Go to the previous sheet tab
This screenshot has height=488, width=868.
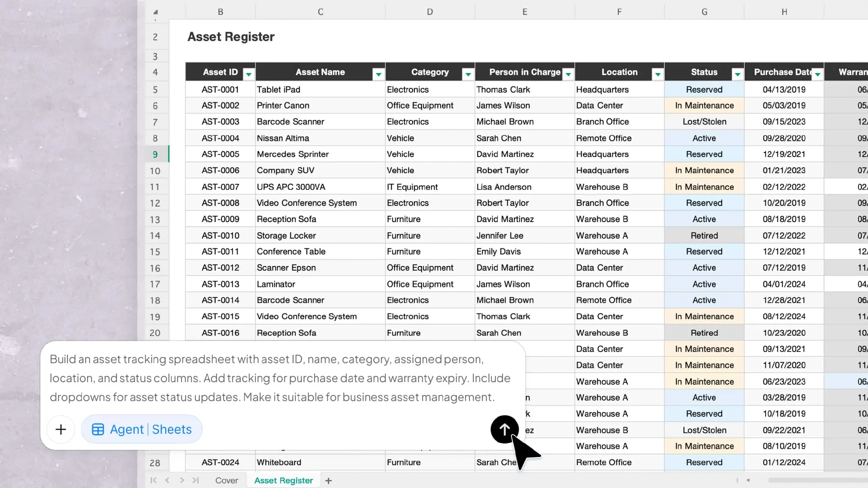167,480
